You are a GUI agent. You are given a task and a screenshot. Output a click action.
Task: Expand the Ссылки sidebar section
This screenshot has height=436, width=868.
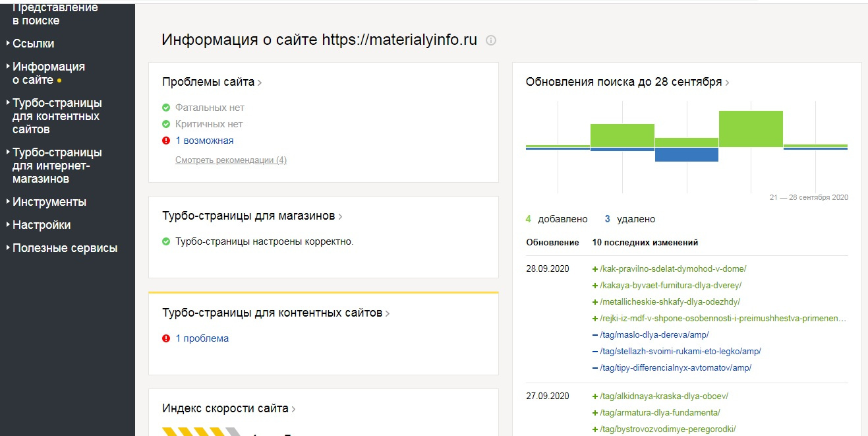pos(33,44)
